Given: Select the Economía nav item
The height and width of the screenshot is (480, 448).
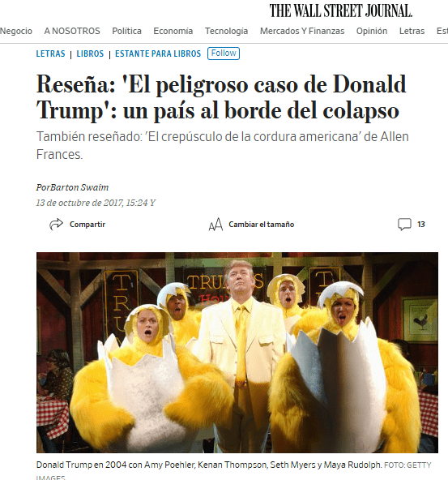Looking at the screenshot, I should pyautogui.click(x=173, y=31).
